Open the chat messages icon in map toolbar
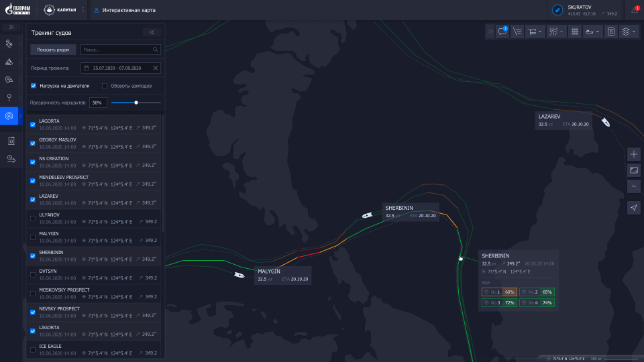 [502, 32]
